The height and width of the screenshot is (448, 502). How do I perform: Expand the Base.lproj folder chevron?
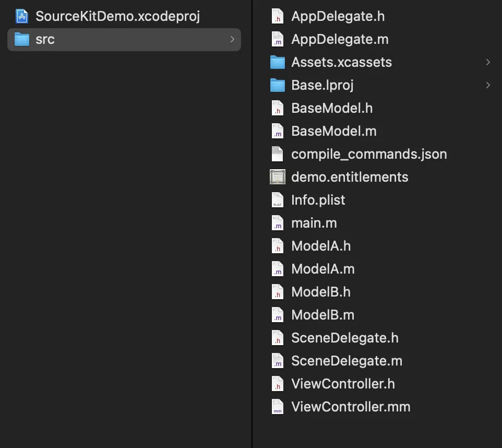click(488, 85)
